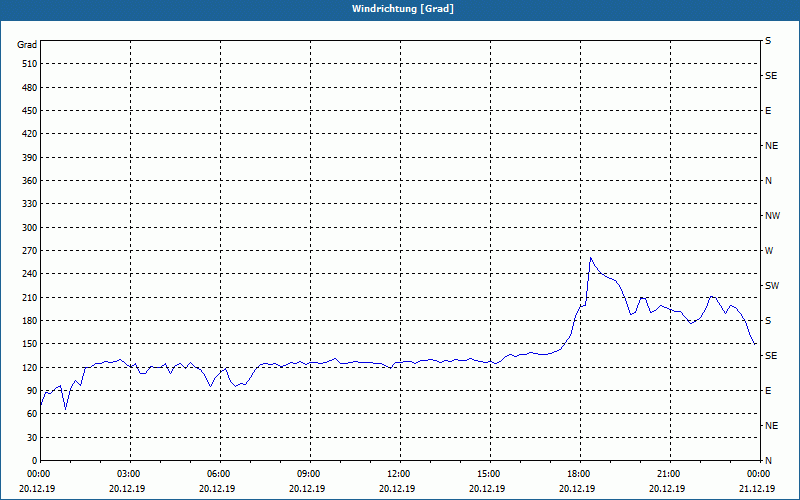This screenshot has height=500, width=800.
Task: Click the "03:00" time label
Action: 131,473
